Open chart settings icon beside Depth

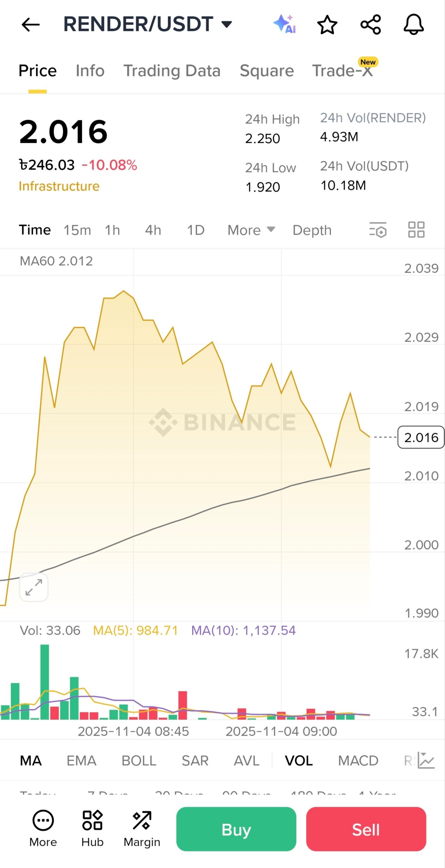click(378, 230)
